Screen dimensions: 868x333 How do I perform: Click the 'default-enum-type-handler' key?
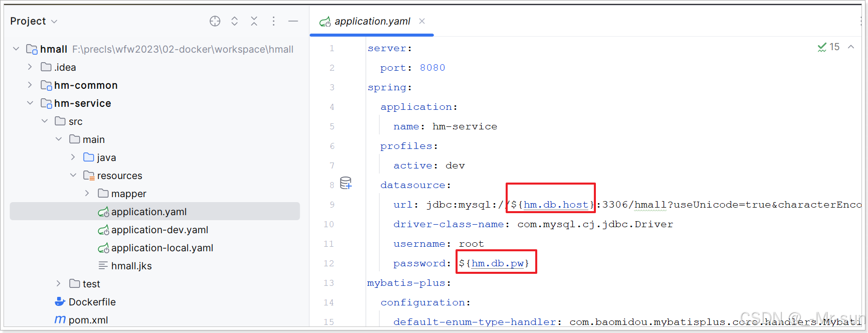pyautogui.click(x=475, y=322)
